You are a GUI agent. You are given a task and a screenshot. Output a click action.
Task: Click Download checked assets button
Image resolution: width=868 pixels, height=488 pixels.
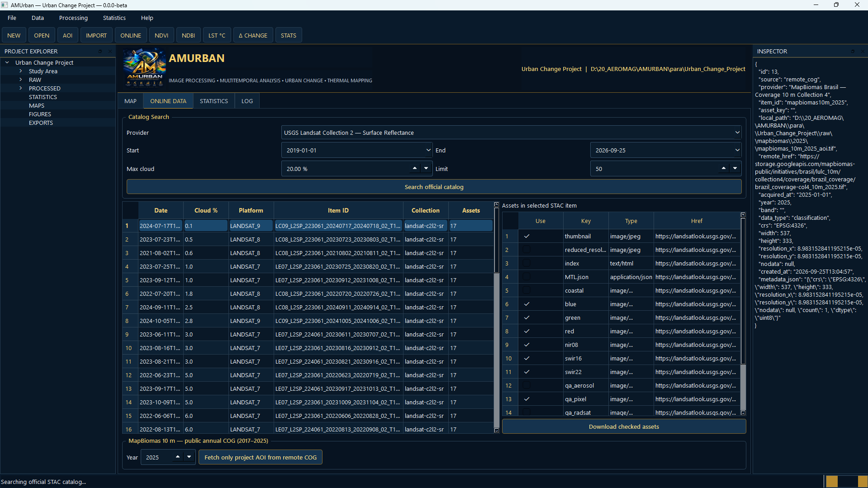click(x=624, y=426)
